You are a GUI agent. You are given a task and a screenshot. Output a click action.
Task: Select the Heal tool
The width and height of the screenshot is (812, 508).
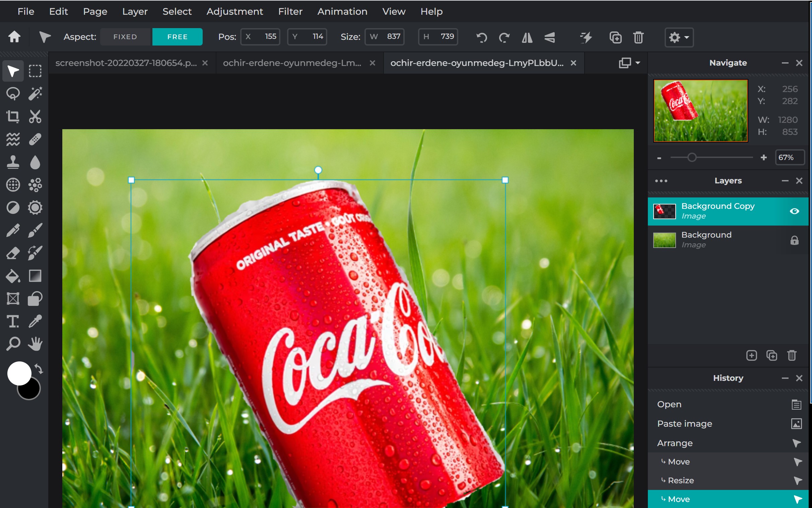[35, 139]
